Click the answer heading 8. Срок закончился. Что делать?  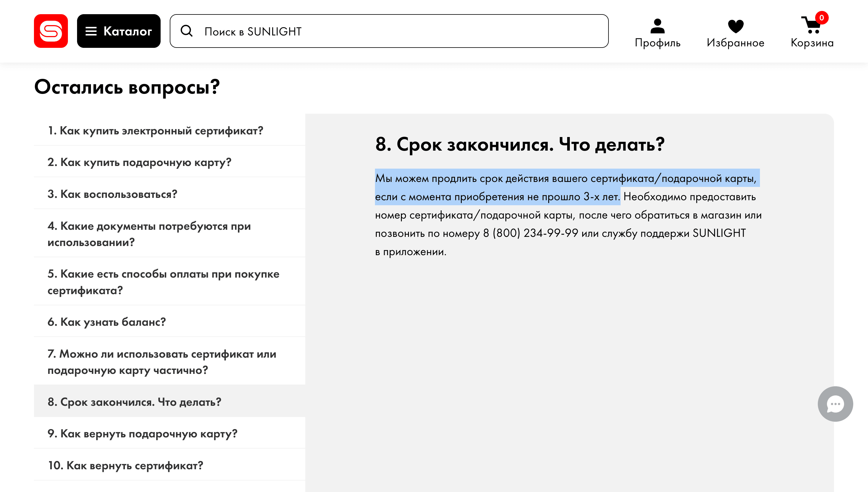[x=520, y=144]
